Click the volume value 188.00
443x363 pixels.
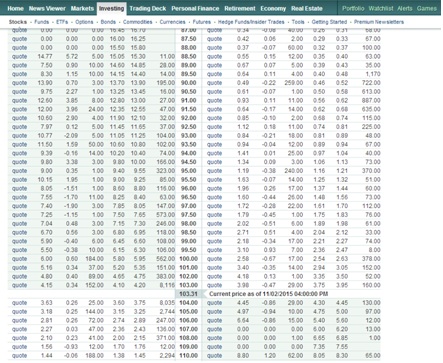tap(94, 356)
